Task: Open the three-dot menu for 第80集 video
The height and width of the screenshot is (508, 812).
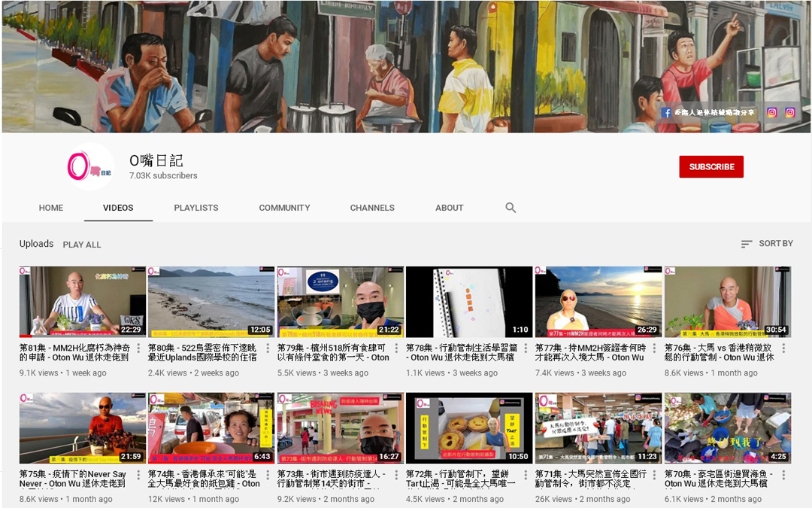Action: point(268,348)
